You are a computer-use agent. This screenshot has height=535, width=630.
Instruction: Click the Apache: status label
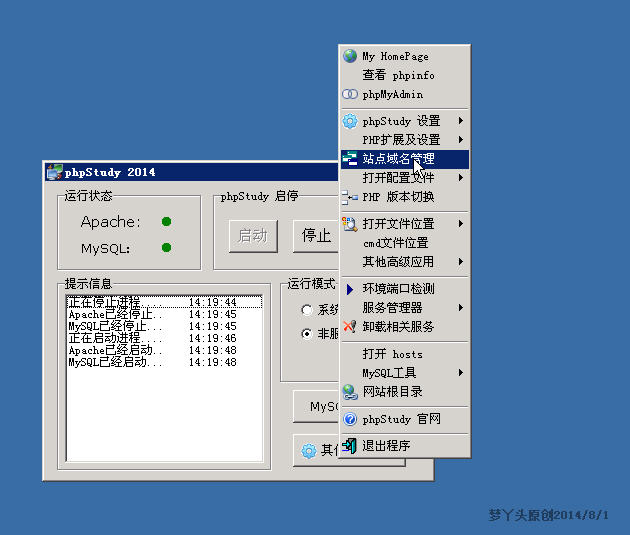(110, 222)
